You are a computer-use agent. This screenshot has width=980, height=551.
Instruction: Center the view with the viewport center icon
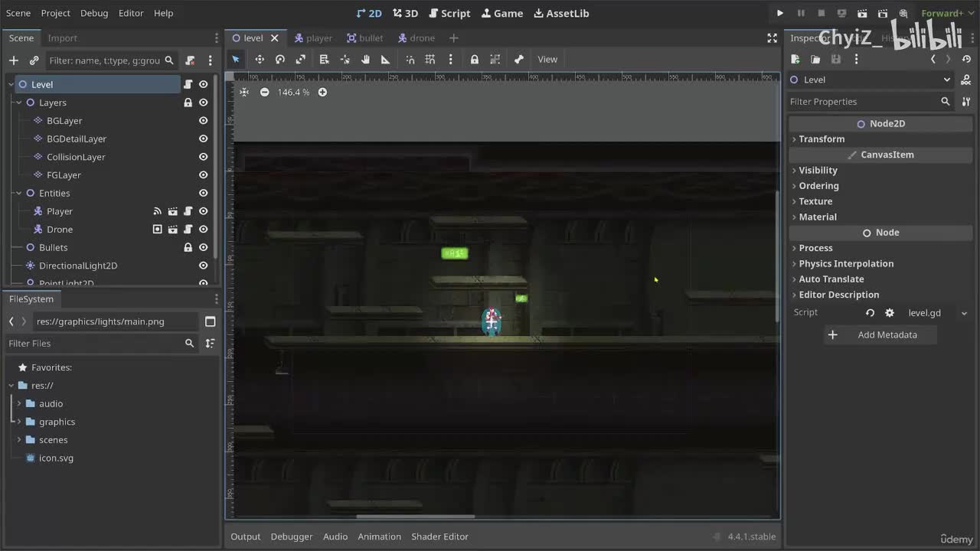pyautogui.click(x=244, y=92)
